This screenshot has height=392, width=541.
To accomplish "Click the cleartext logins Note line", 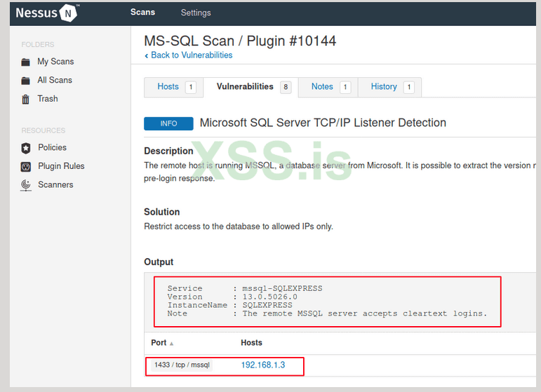I will [x=327, y=313].
